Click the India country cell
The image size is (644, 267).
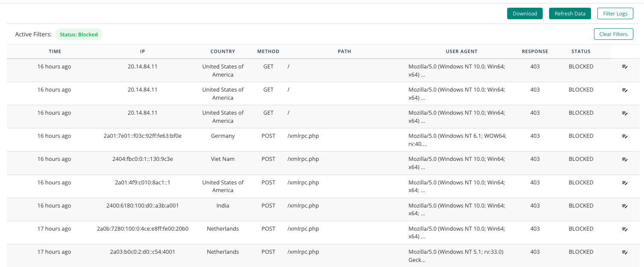click(x=223, y=206)
